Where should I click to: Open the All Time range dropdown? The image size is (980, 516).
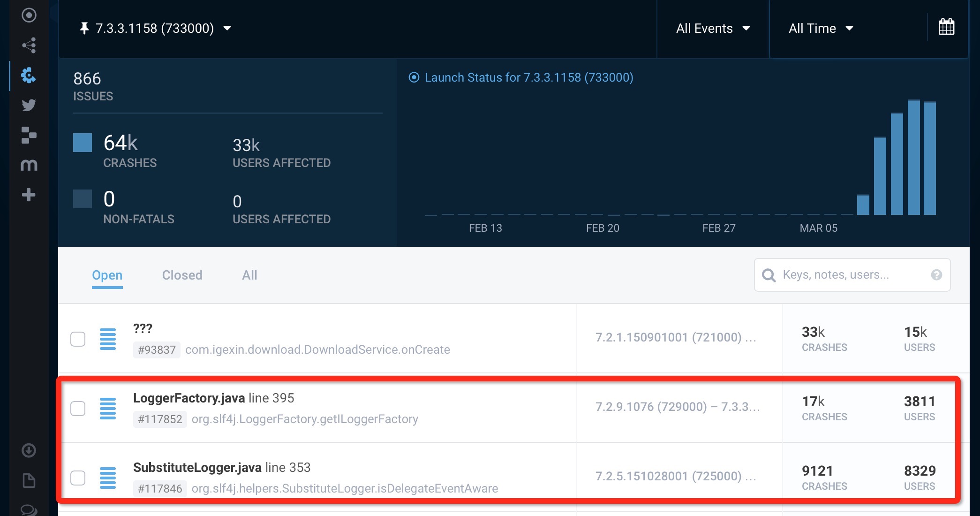tap(821, 28)
